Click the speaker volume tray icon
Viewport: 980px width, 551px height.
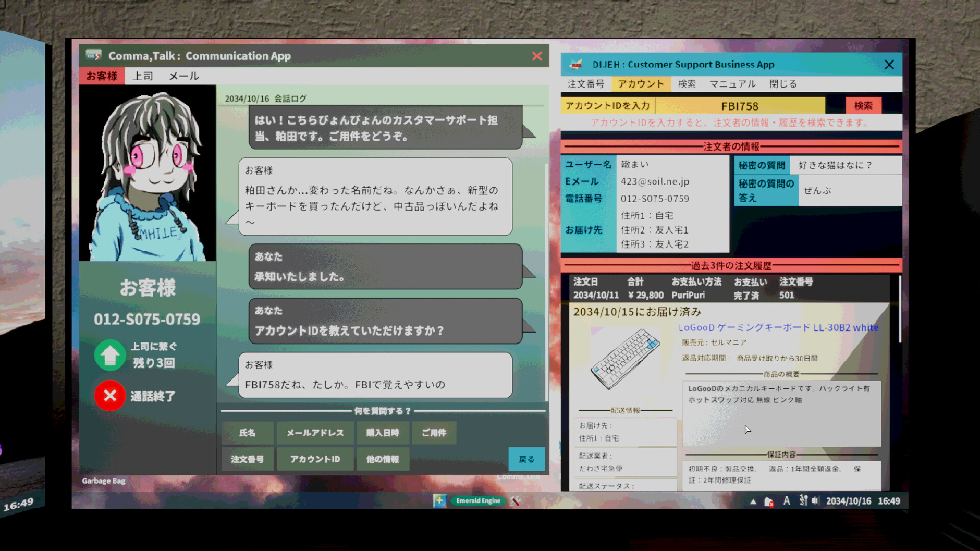pyautogui.click(x=815, y=501)
